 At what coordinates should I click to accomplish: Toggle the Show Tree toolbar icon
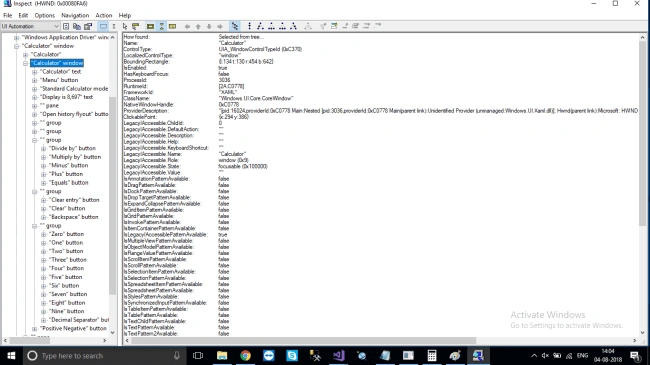pos(235,26)
